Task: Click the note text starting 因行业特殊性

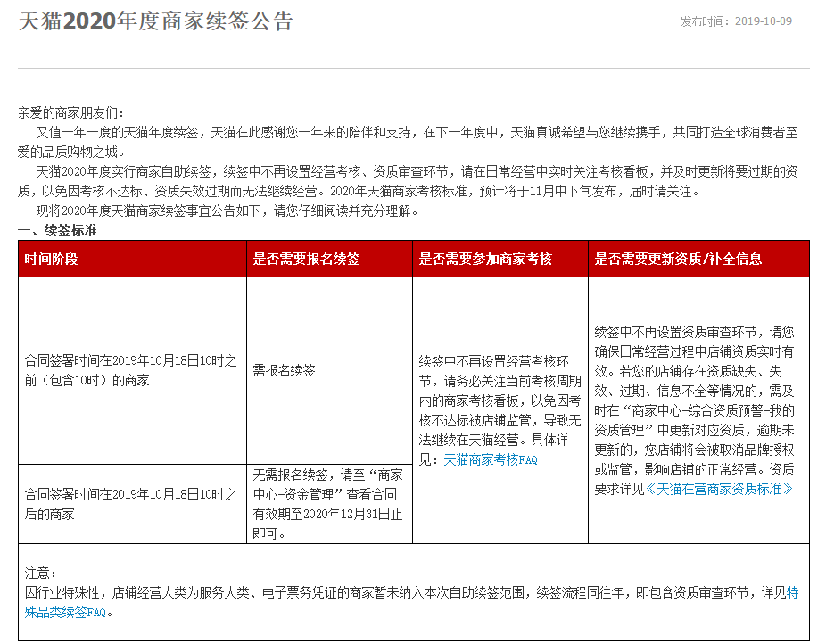Action: coord(411,602)
